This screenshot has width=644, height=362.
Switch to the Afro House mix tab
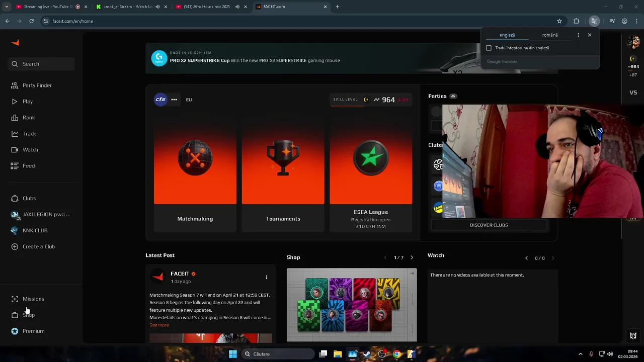(211, 7)
